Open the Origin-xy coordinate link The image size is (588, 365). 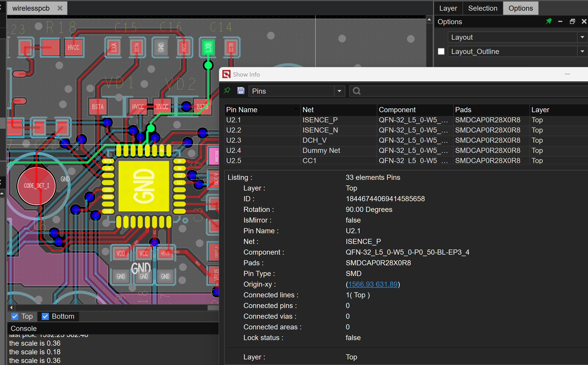pyautogui.click(x=372, y=284)
